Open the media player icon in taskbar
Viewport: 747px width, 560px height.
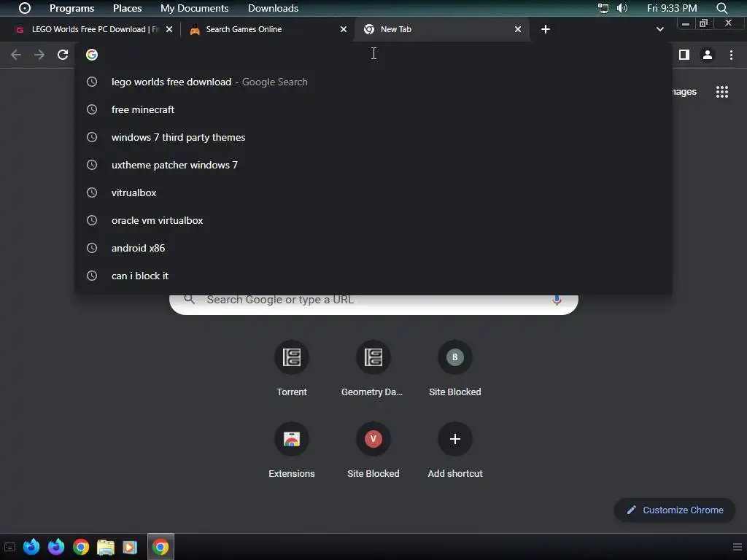(x=130, y=547)
